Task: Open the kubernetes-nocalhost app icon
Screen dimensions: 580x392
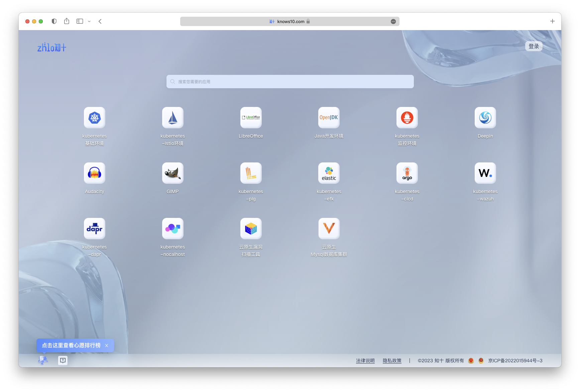Action: click(x=173, y=229)
